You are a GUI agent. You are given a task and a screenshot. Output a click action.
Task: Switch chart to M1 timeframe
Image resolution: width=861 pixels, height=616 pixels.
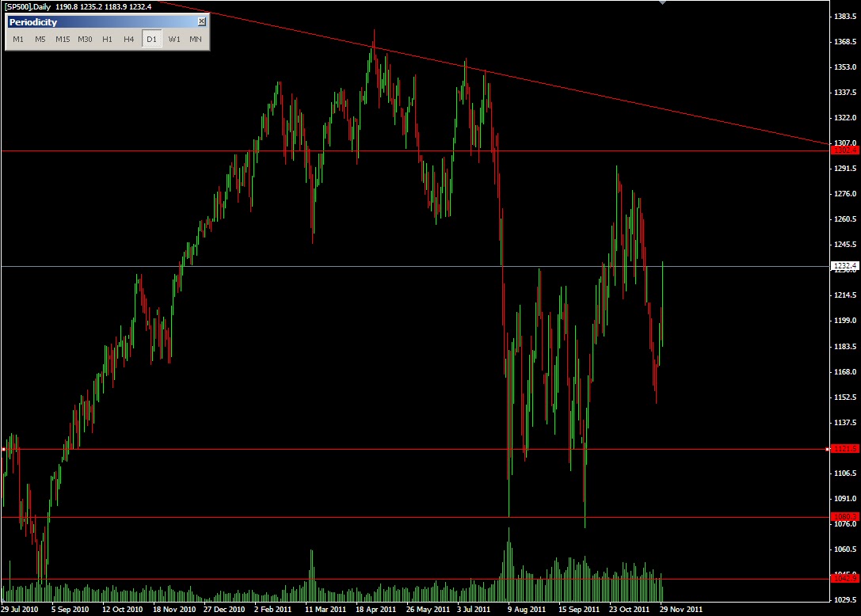click(18, 39)
